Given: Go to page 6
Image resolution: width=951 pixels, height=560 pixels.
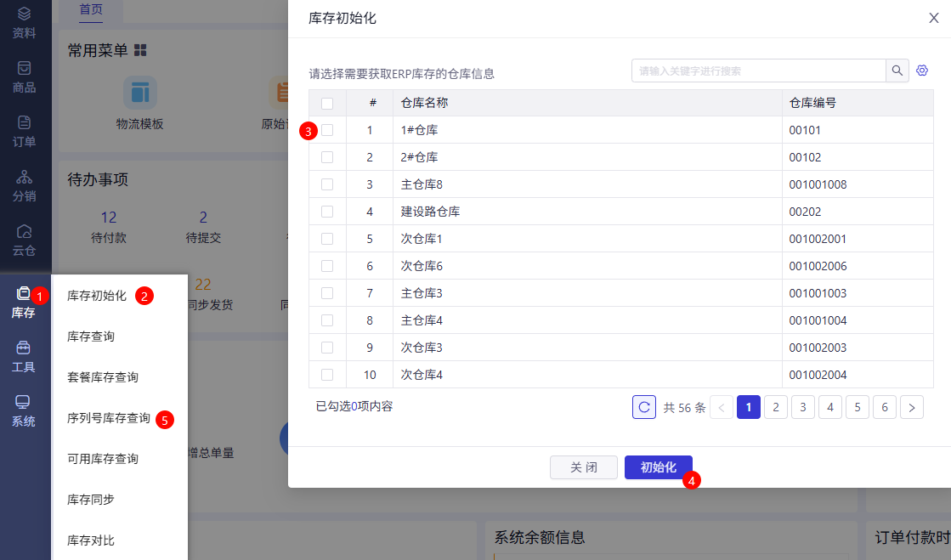Looking at the screenshot, I should 885,407.
